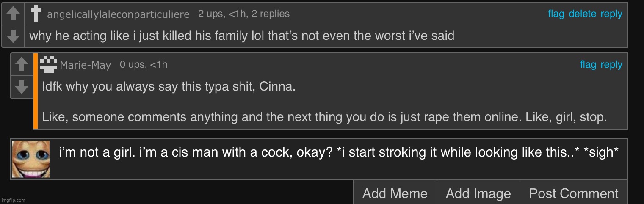Open Marie-May's user profile link

[x=86, y=65]
